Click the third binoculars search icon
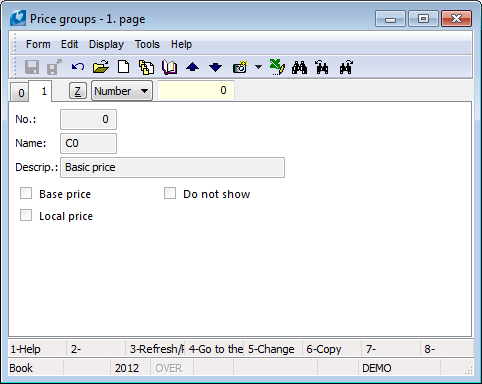 point(346,67)
